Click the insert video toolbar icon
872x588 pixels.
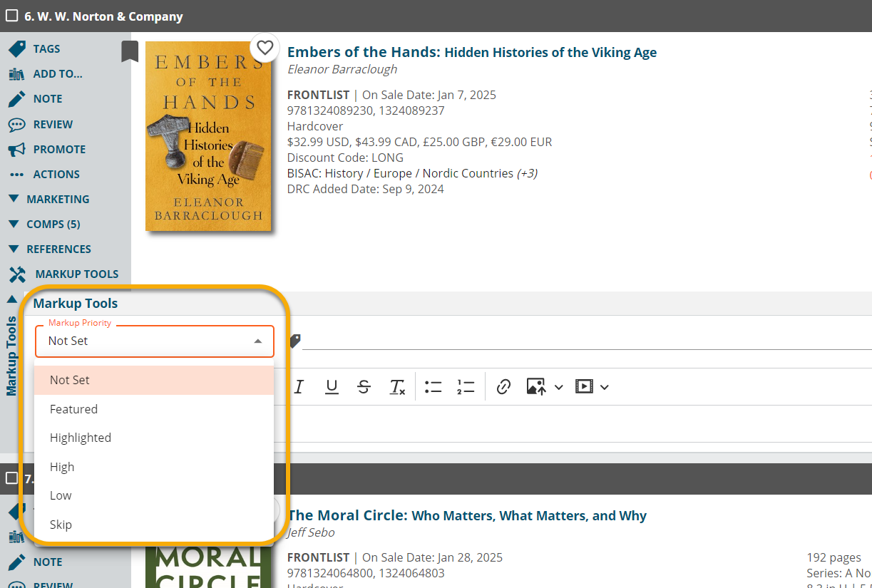(x=584, y=387)
